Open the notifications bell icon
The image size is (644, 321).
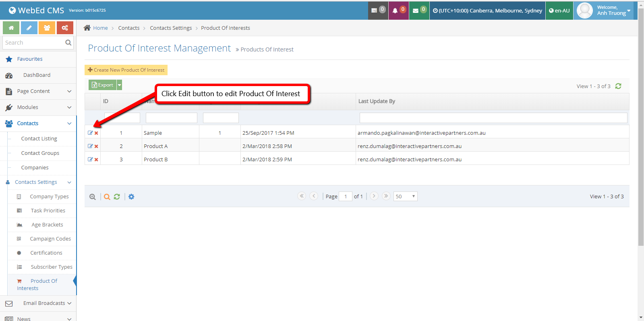398,10
